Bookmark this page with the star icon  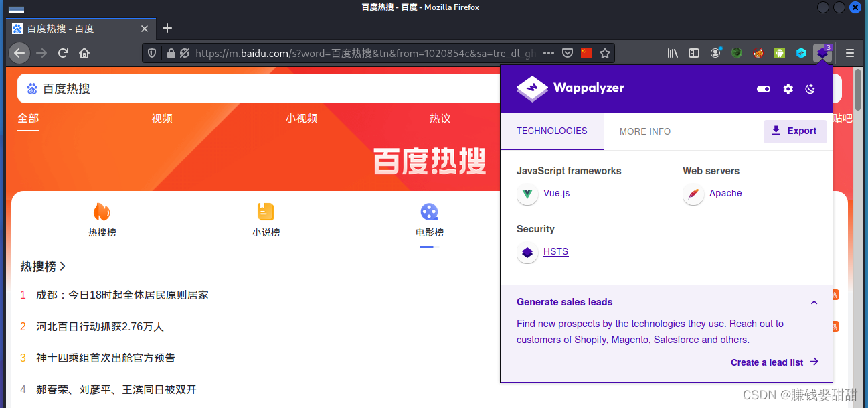605,53
